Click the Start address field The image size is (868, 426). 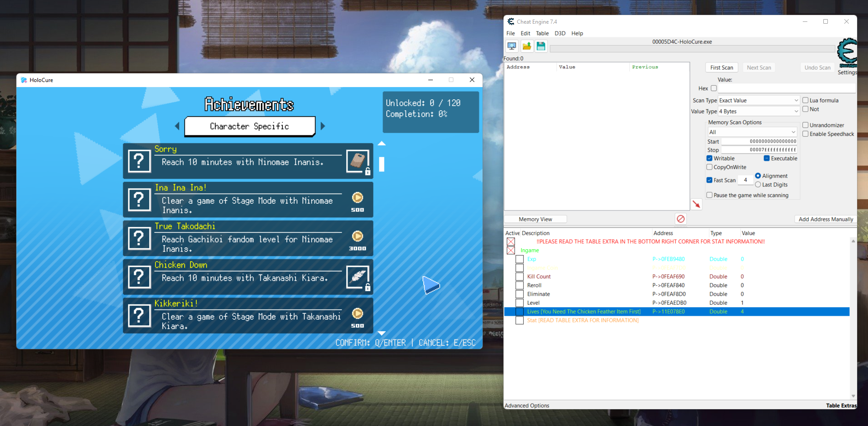pyautogui.click(x=759, y=141)
